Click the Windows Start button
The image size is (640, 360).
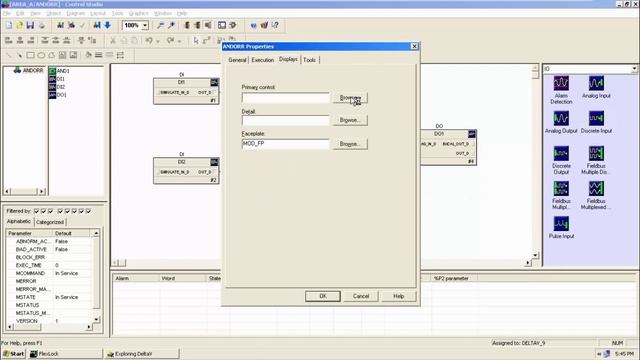pos(13,354)
